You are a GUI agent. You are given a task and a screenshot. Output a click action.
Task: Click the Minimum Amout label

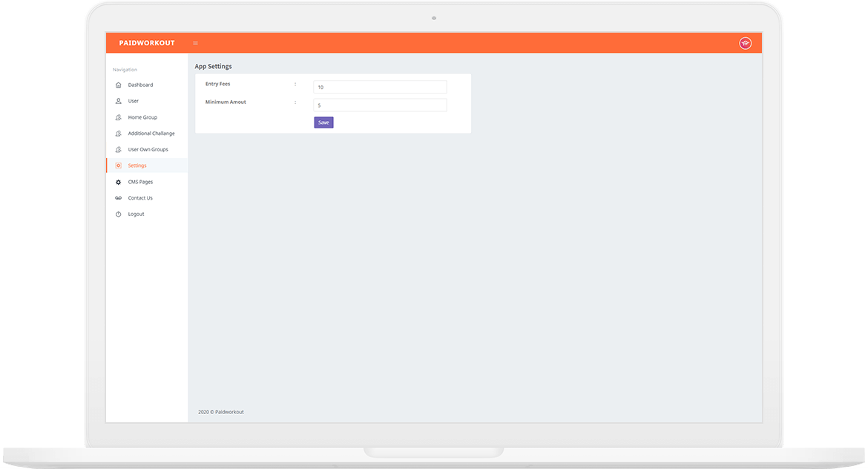pos(226,102)
